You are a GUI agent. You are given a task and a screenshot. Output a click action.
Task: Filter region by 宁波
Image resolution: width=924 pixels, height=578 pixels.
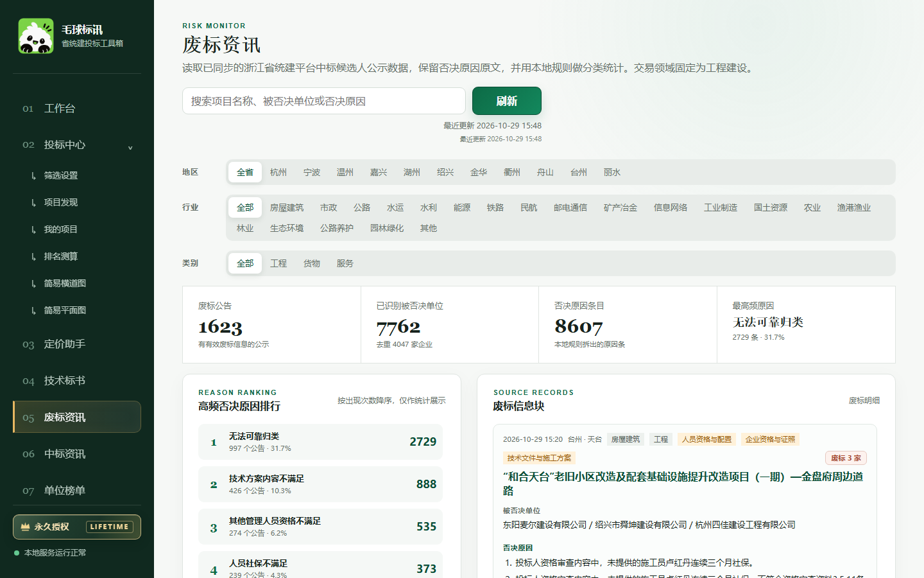[x=312, y=172]
